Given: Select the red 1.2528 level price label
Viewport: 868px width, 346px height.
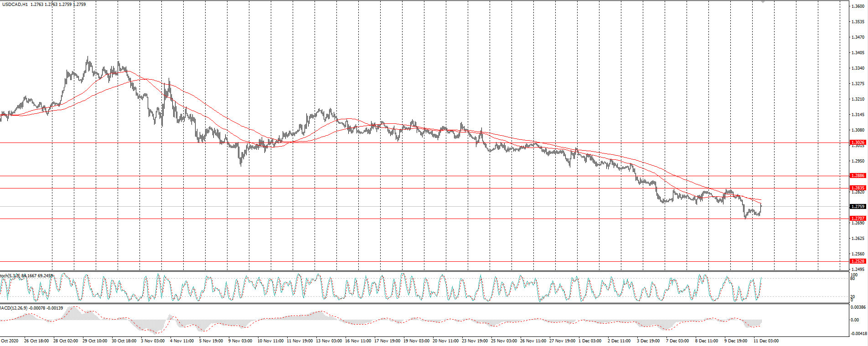Looking at the screenshot, I should (x=858, y=261).
